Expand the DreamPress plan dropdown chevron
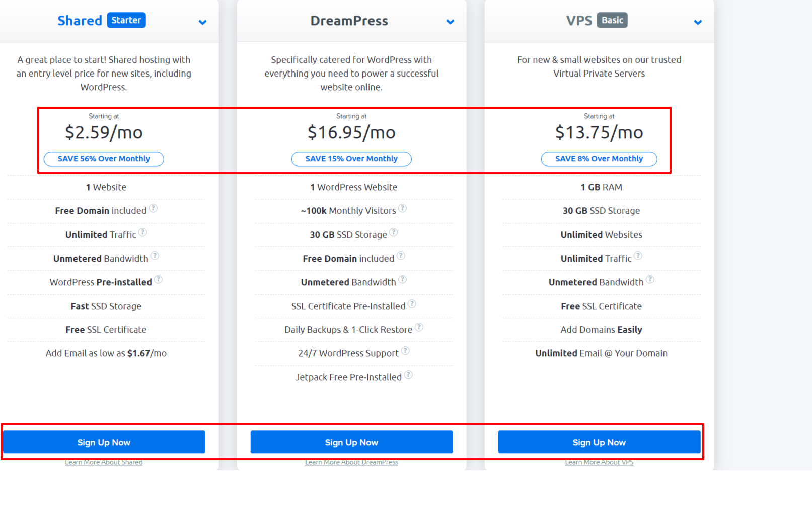This screenshot has width=812, height=507. point(450,22)
